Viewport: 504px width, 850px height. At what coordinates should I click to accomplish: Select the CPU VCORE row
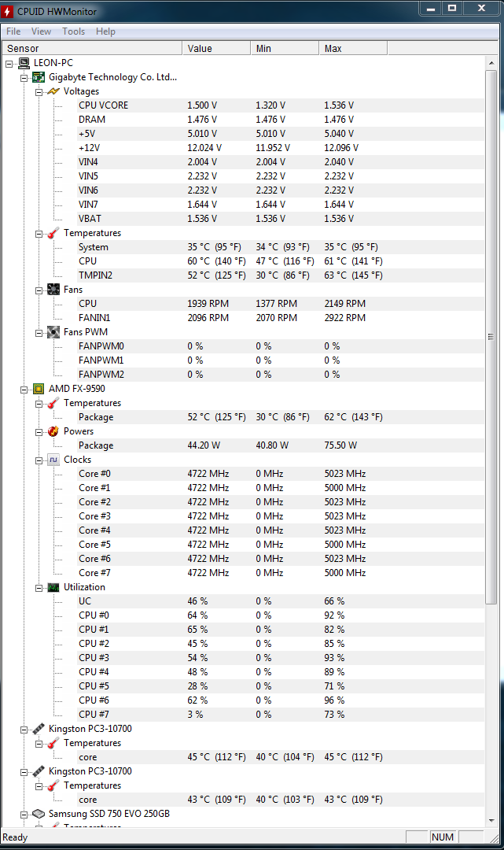103,105
